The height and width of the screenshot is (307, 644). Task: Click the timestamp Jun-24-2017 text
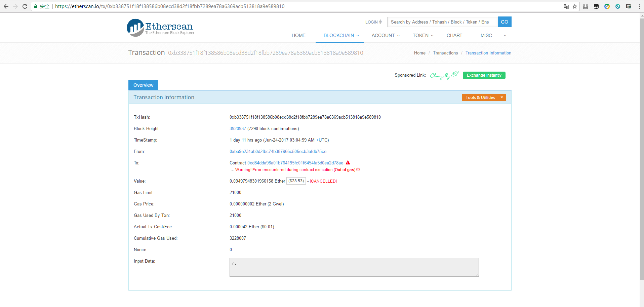(296, 140)
